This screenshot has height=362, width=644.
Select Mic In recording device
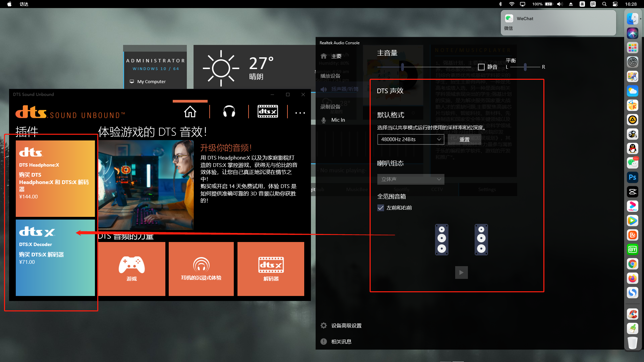pos(338,120)
